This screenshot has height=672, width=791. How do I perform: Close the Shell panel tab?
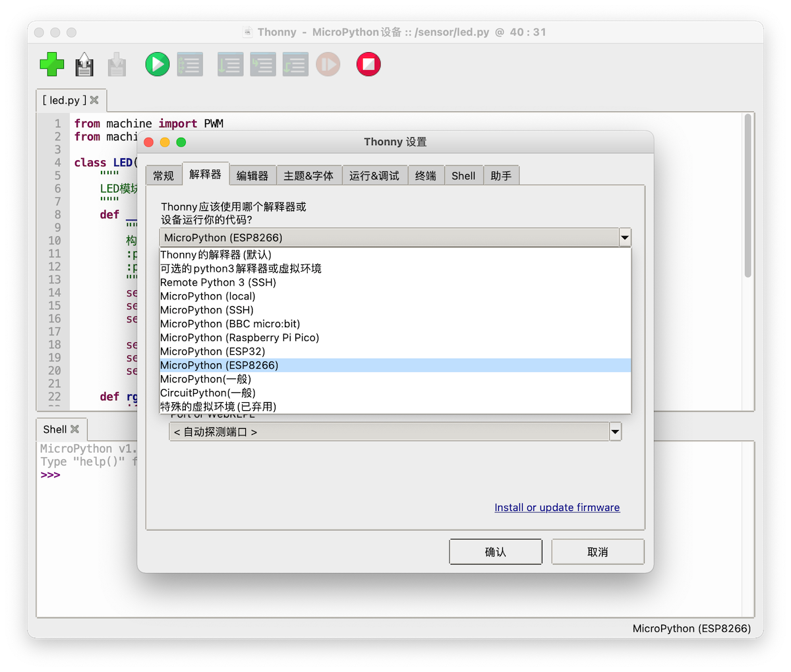75,429
